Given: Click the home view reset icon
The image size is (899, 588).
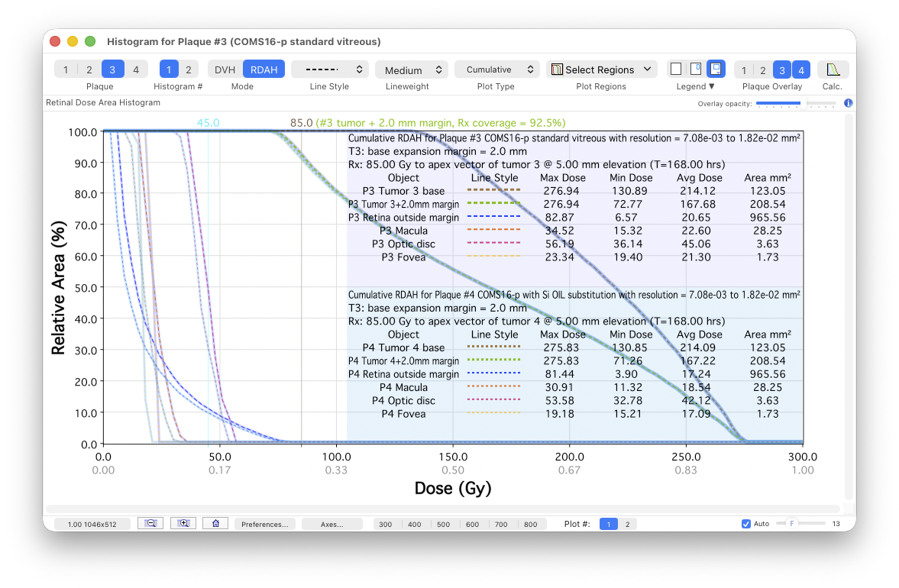Looking at the screenshot, I should pyautogui.click(x=215, y=522).
